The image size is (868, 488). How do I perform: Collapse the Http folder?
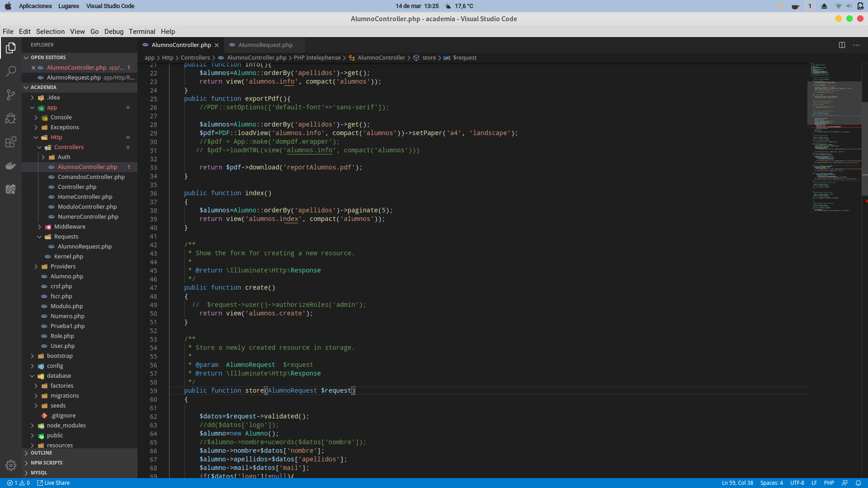[36, 137]
